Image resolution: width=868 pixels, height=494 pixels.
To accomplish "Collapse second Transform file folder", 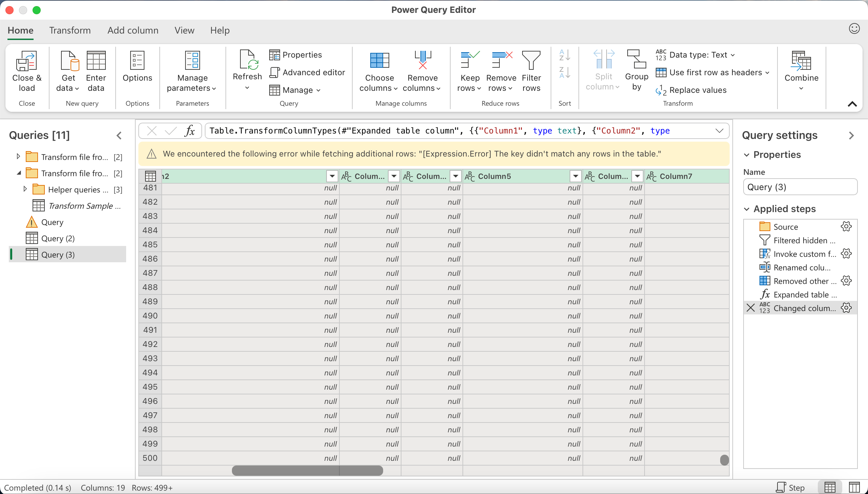I will (x=19, y=173).
